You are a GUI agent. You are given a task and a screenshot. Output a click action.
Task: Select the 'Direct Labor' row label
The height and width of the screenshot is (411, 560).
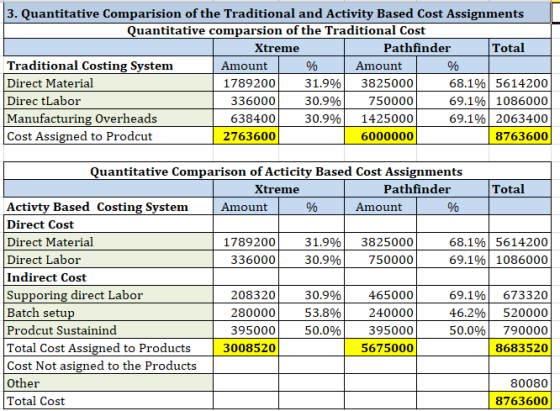pyautogui.click(x=109, y=260)
